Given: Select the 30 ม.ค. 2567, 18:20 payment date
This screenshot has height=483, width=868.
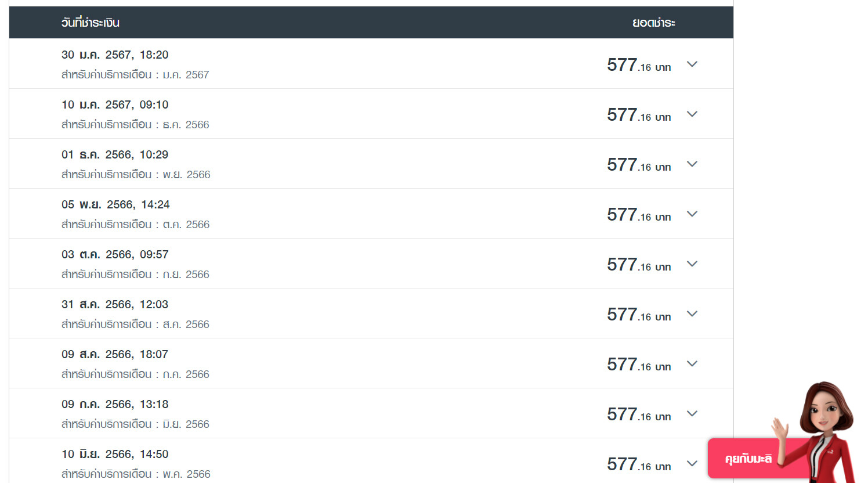Looking at the screenshot, I should coord(115,55).
